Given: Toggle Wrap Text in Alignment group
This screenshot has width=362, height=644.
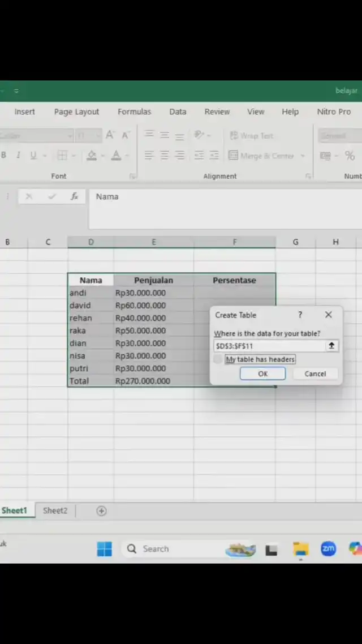Looking at the screenshot, I should 251,136.
